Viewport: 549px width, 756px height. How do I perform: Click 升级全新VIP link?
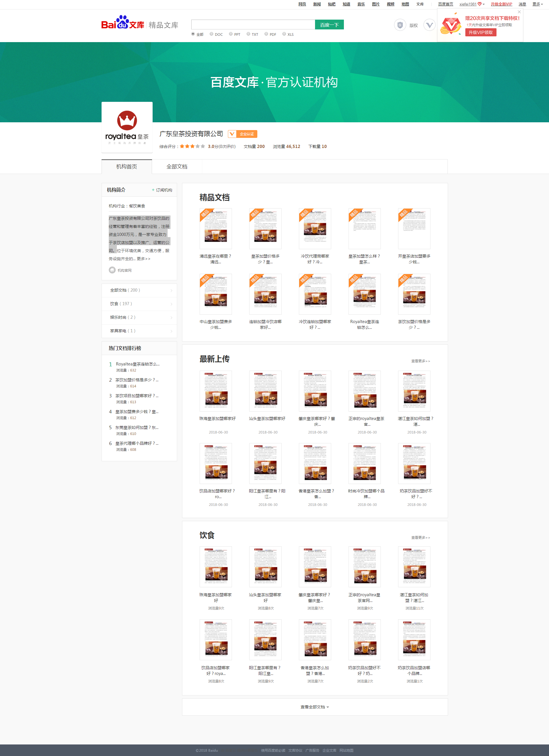501,4
